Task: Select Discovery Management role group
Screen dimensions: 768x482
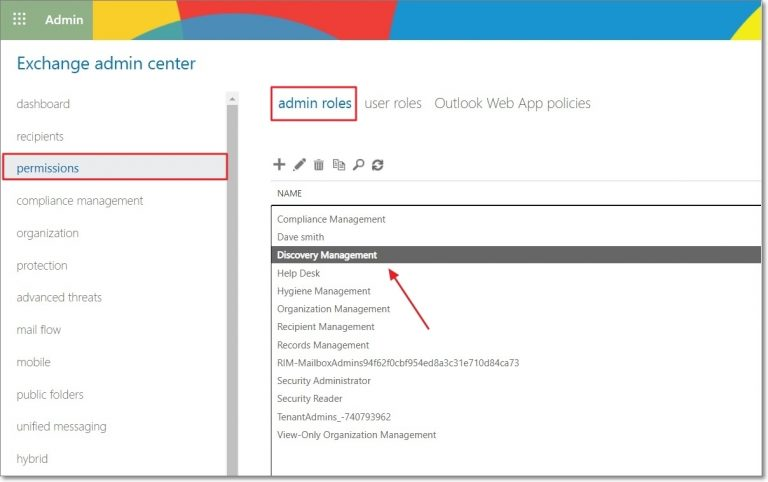Action: point(516,255)
